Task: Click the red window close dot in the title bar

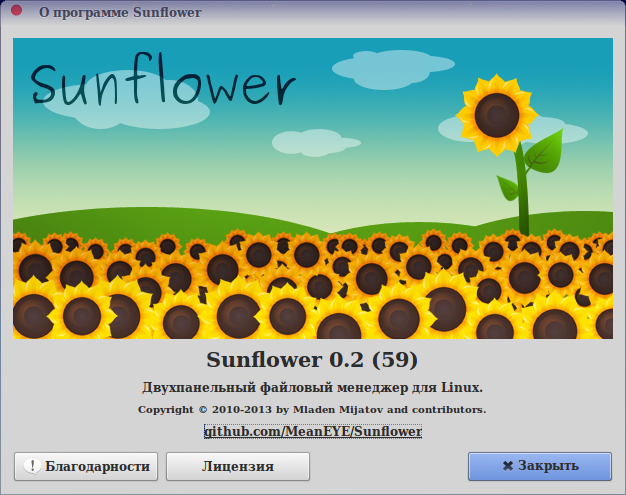Action: coord(16,10)
